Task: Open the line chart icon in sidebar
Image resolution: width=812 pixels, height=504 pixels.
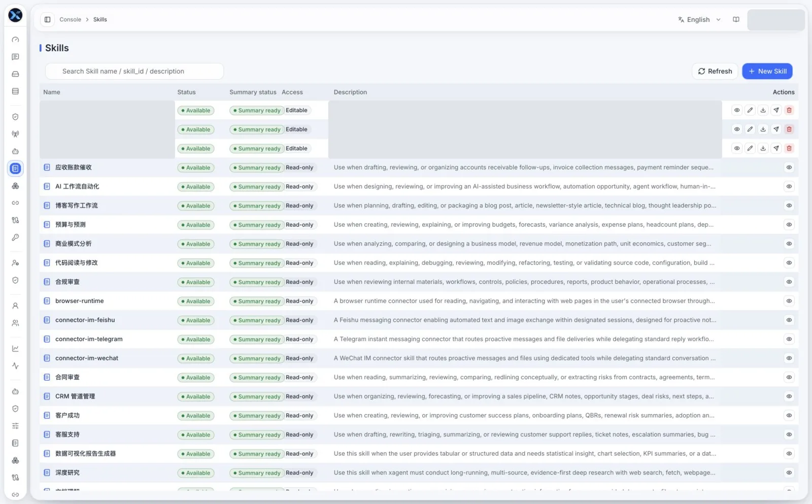Action: click(x=15, y=348)
